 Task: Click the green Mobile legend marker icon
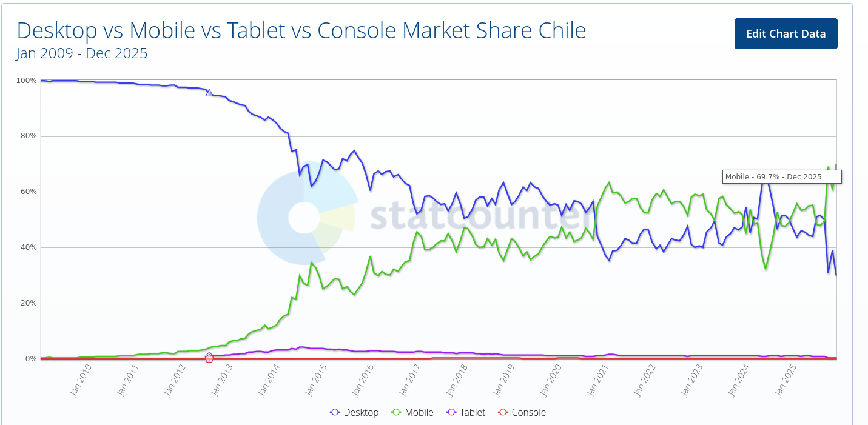point(396,412)
